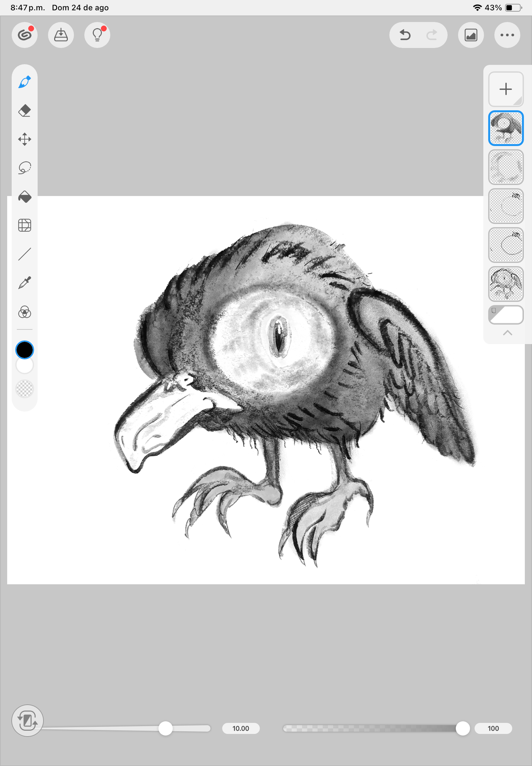Open the image gallery view icon

[471, 35]
